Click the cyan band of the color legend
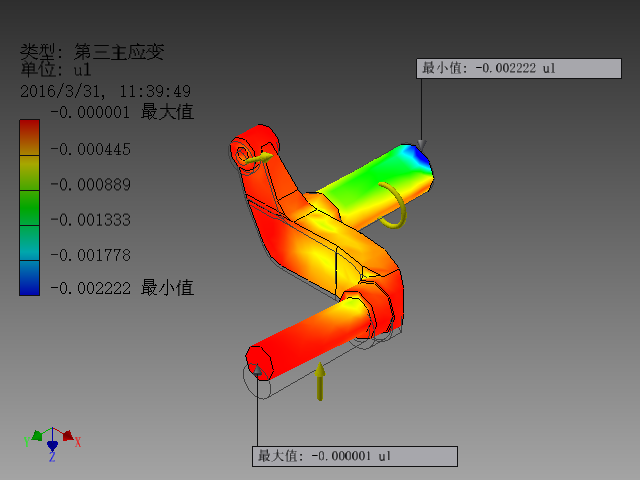Screen dimensions: 640x480 click(x=29, y=243)
